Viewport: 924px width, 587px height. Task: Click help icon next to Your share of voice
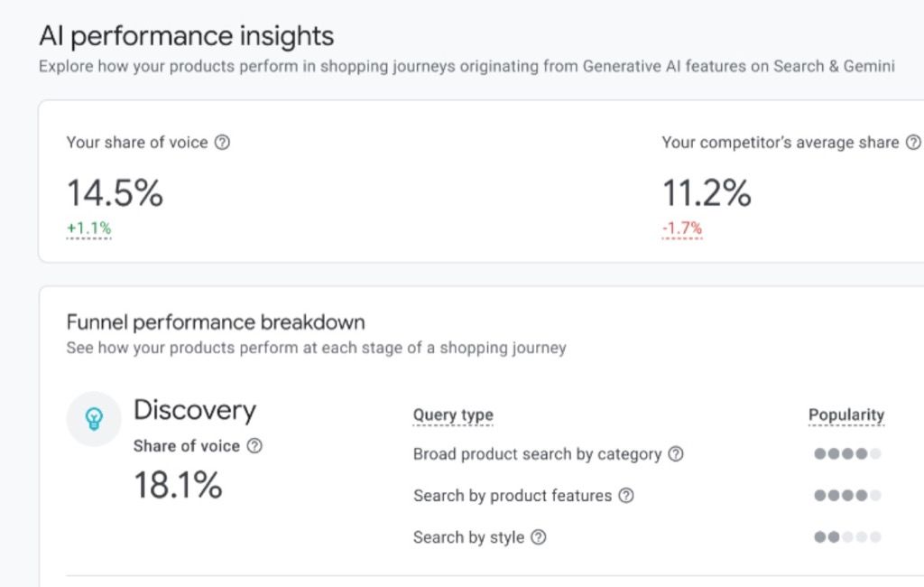[222, 142]
